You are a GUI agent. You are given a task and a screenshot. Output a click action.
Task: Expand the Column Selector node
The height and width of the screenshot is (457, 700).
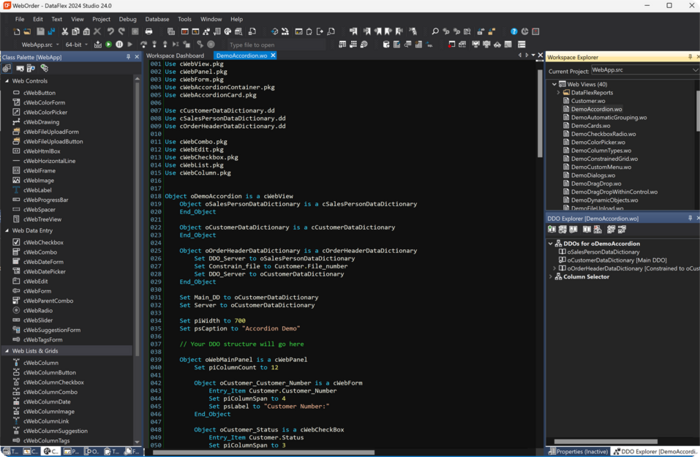551,277
